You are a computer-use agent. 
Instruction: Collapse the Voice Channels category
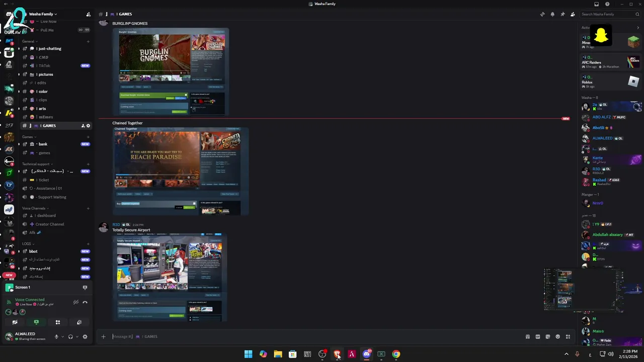pyautogui.click(x=35, y=208)
